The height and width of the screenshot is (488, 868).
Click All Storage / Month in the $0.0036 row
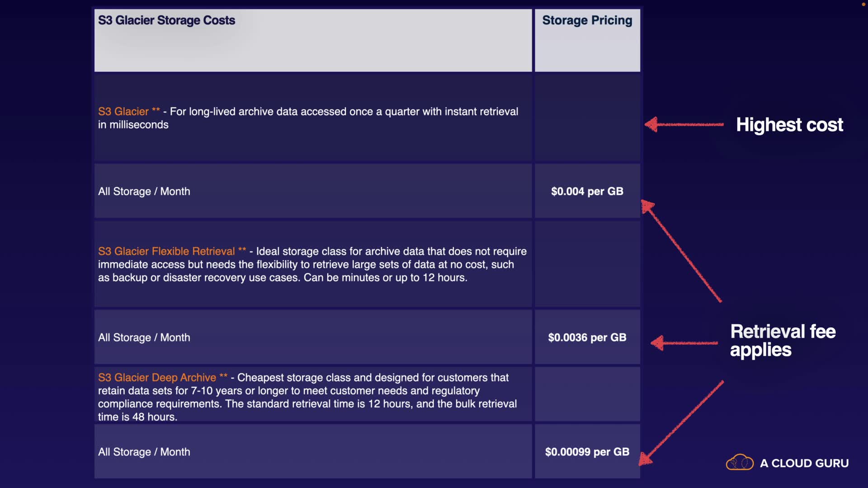[144, 338]
